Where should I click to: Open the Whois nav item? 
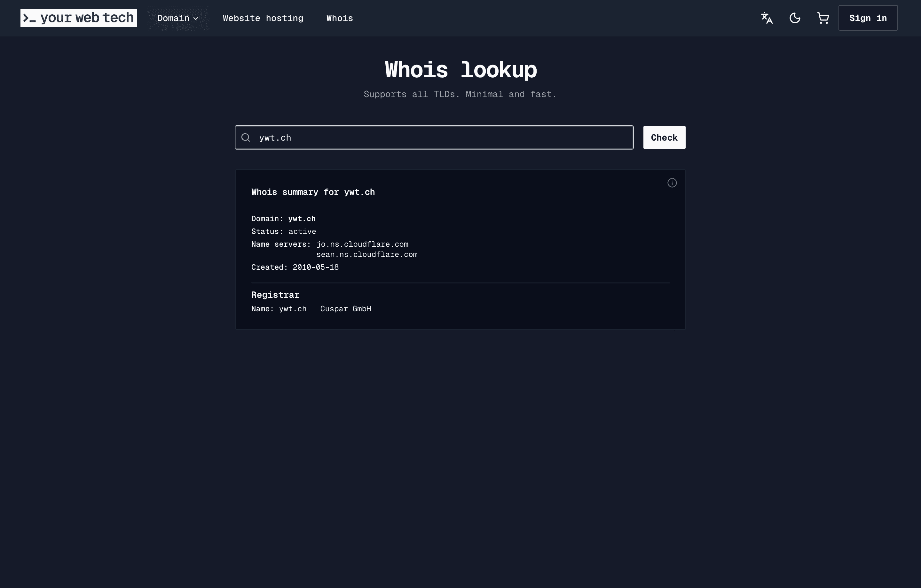pyautogui.click(x=340, y=18)
